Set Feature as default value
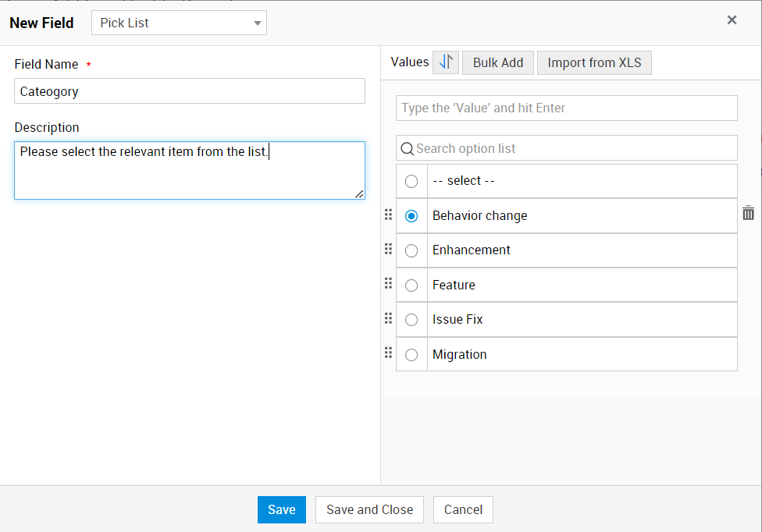Screen dimensions: 762x532 pyautogui.click(x=411, y=286)
